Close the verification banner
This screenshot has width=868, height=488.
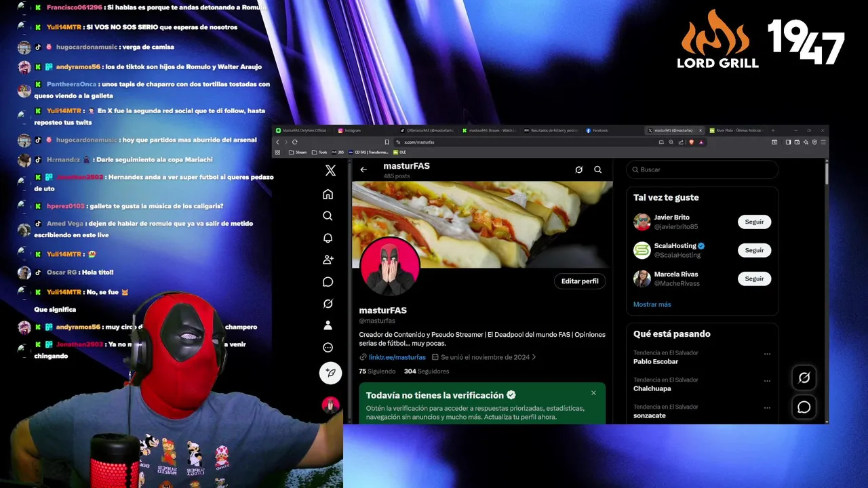[x=593, y=393]
